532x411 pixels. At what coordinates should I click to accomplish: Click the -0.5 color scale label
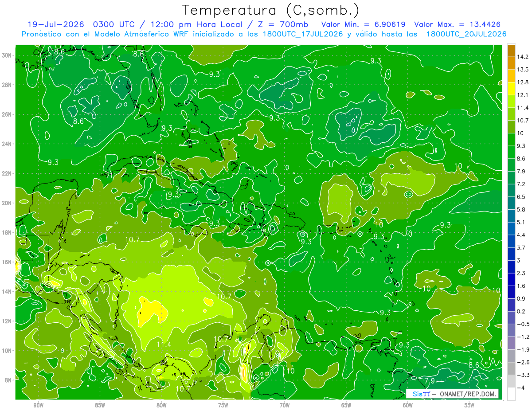[523, 324]
